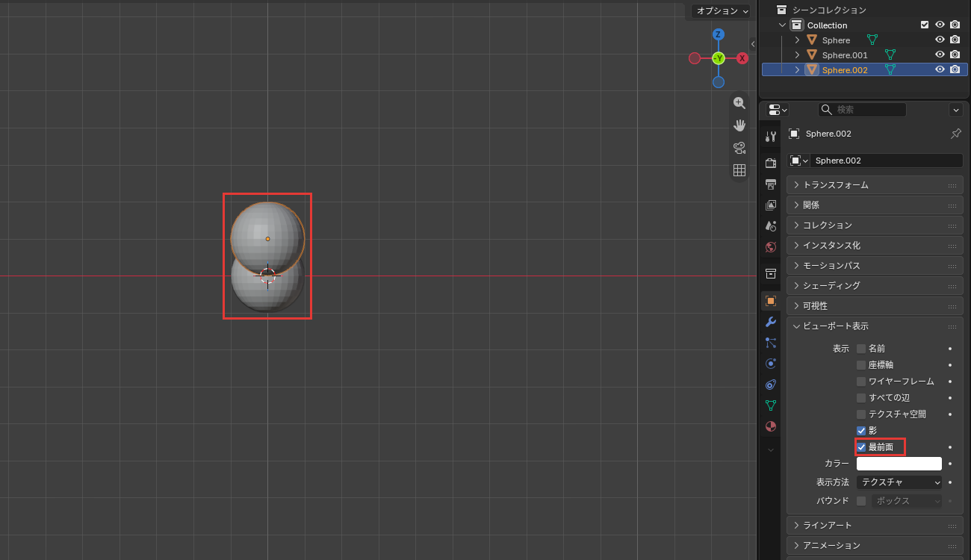Uncheck the 影 checkbox

point(861,431)
